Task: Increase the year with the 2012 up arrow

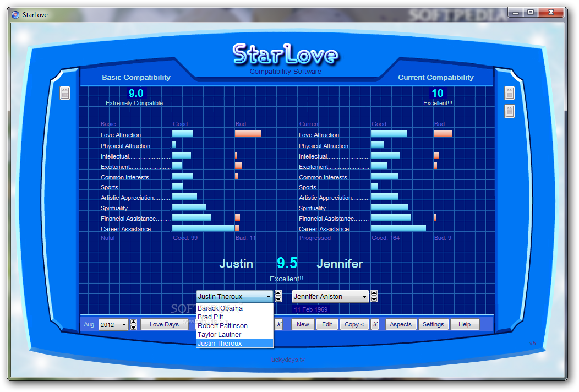Action: tap(134, 322)
